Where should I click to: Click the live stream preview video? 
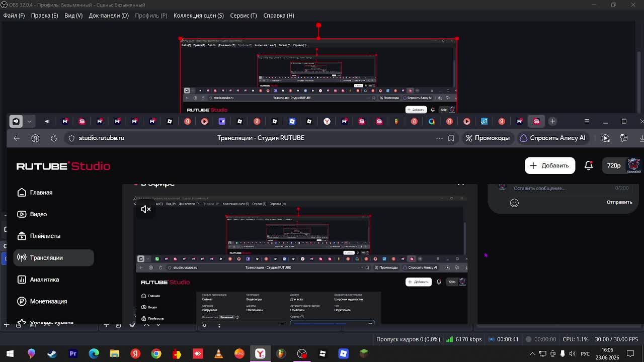click(300, 259)
